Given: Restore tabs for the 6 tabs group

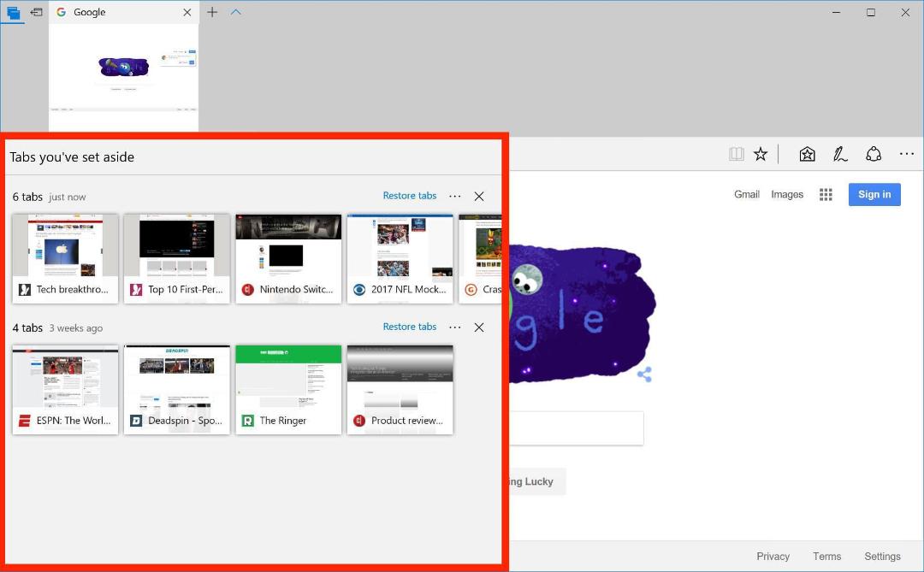Looking at the screenshot, I should 410,196.
